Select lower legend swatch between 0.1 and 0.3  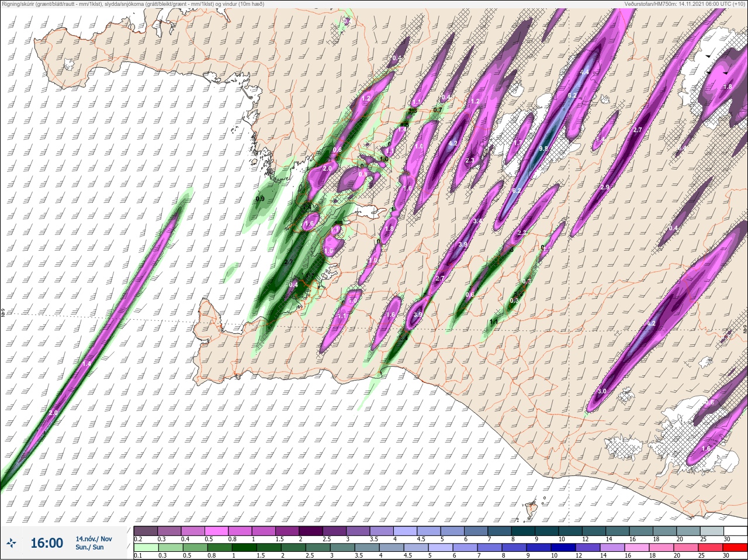click(146, 547)
